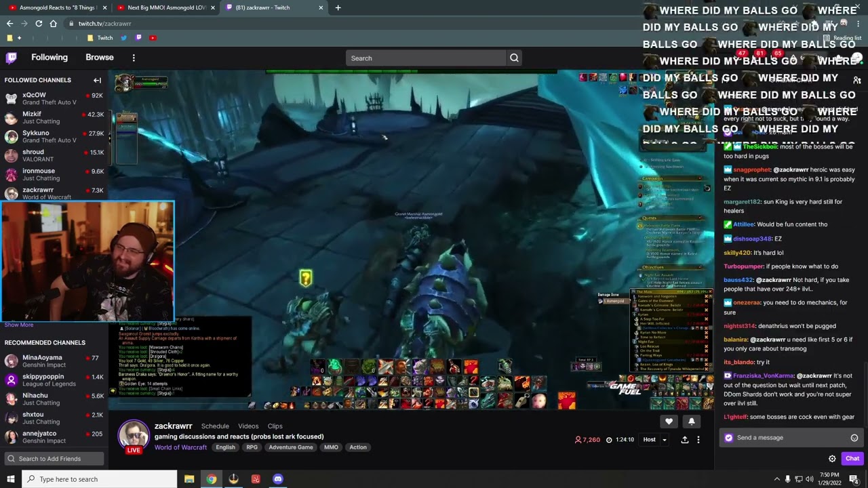The height and width of the screenshot is (488, 868).
Task: Open the channel Videos tab
Action: pyautogui.click(x=248, y=426)
